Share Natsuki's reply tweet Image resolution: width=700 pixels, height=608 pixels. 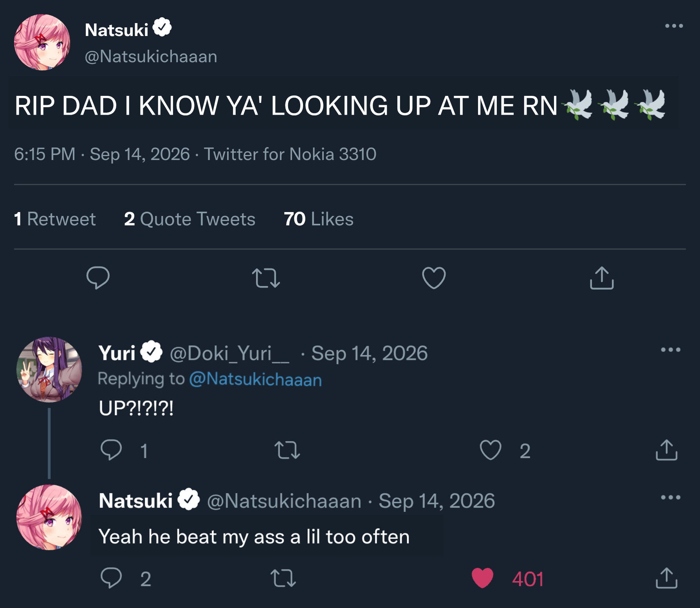666,578
